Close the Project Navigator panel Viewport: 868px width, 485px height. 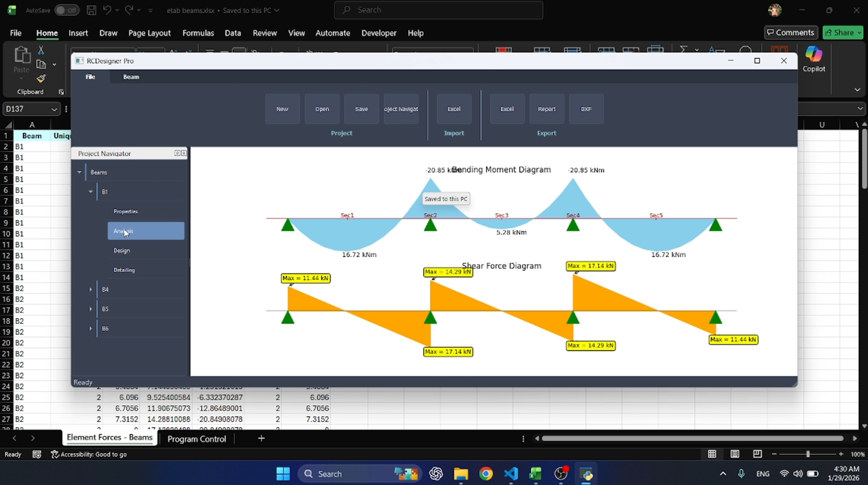(184, 153)
